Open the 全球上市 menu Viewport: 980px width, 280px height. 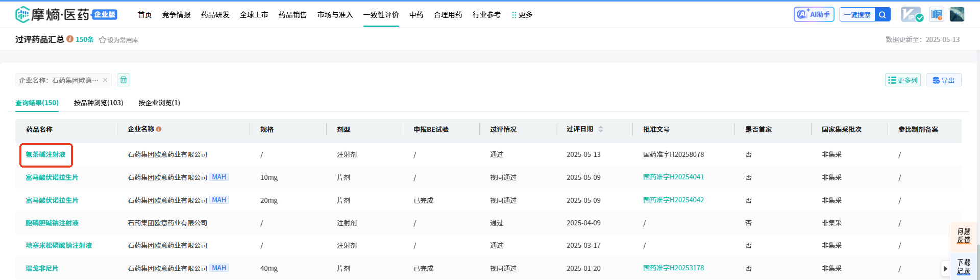254,15
